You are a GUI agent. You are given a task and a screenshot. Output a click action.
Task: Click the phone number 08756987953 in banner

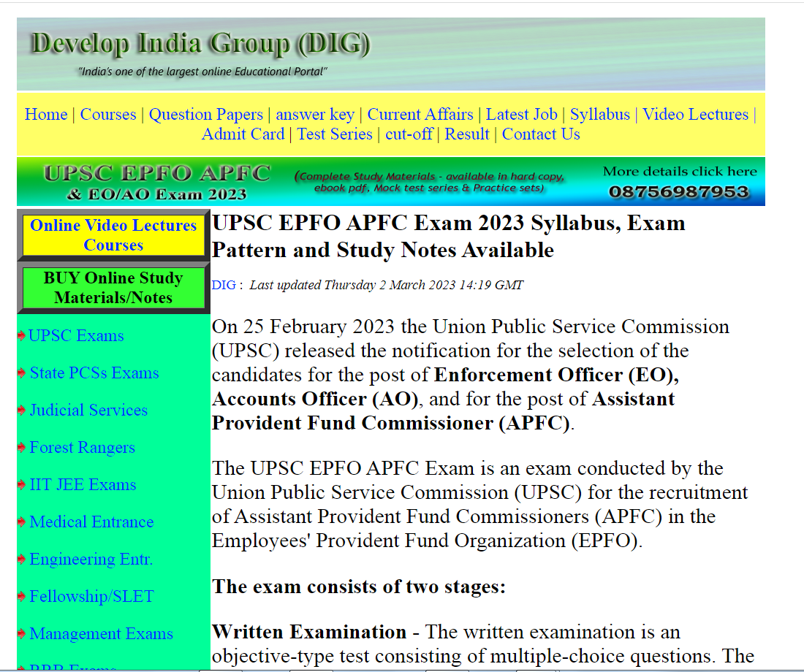679,191
